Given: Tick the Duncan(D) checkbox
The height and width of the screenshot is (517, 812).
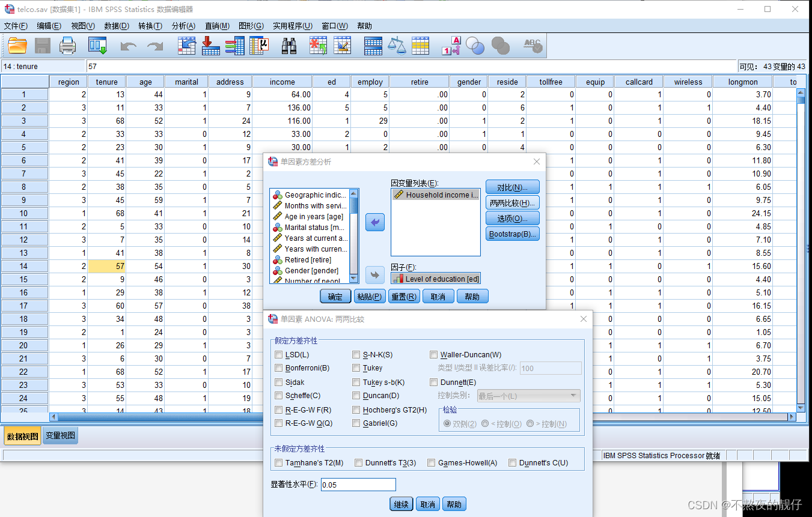Looking at the screenshot, I should point(356,396).
